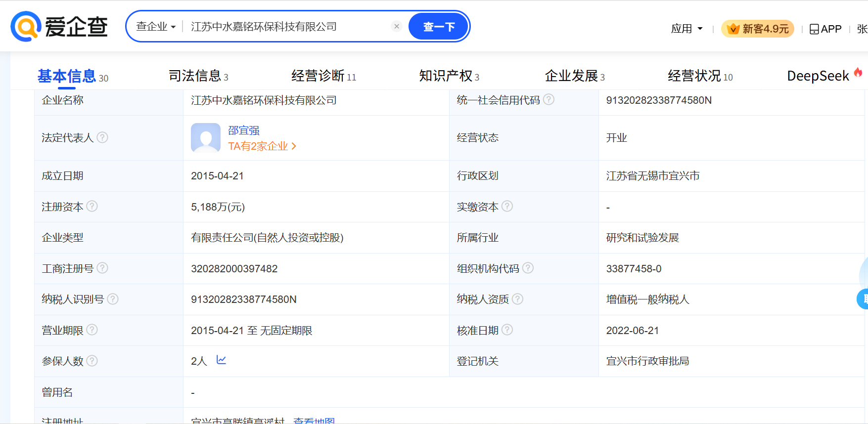
Task: Click the help icon beside 核准日期
Action: (x=507, y=330)
